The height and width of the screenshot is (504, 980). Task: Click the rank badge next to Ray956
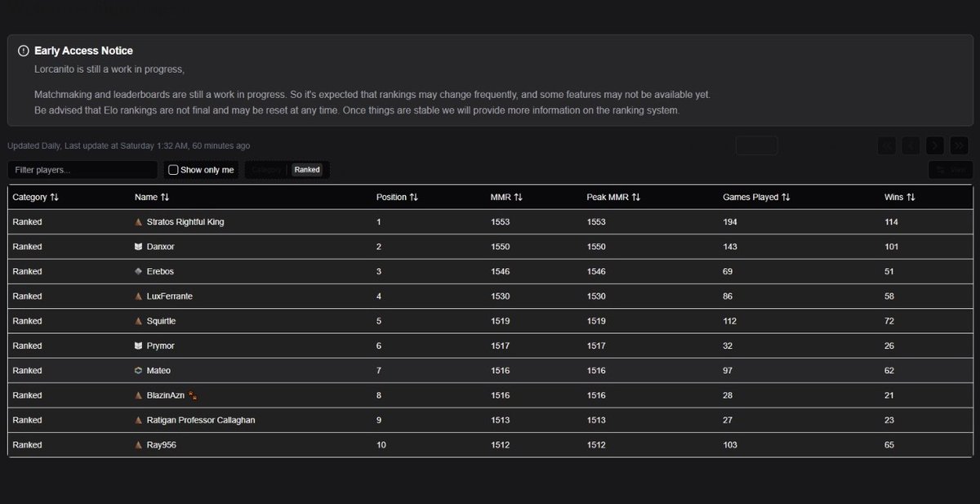click(x=139, y=445)
